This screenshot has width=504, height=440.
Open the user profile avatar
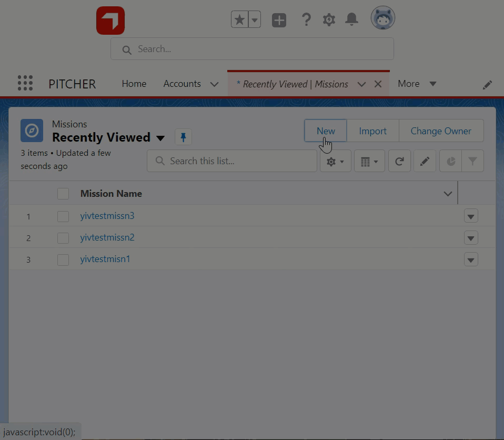coord(382,18)
